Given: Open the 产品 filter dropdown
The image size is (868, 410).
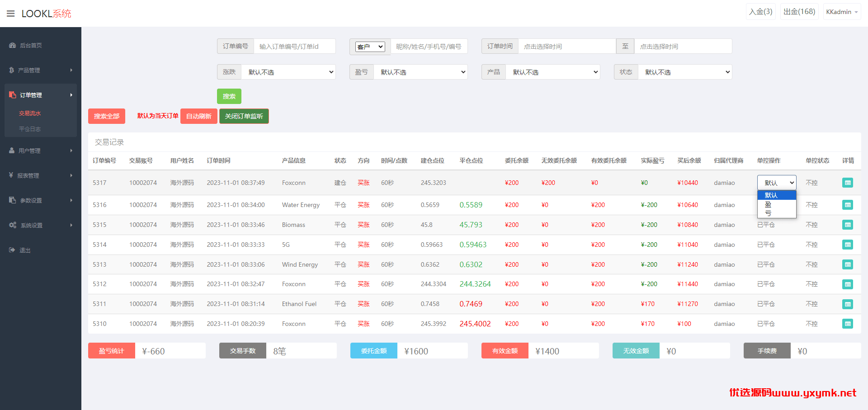Looking at the screenshot, I should click(553, 72).
